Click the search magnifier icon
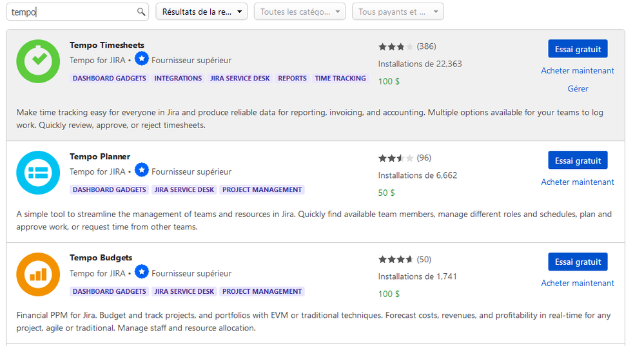This screenshot has width=644, height=346. (x=141, y=12)
